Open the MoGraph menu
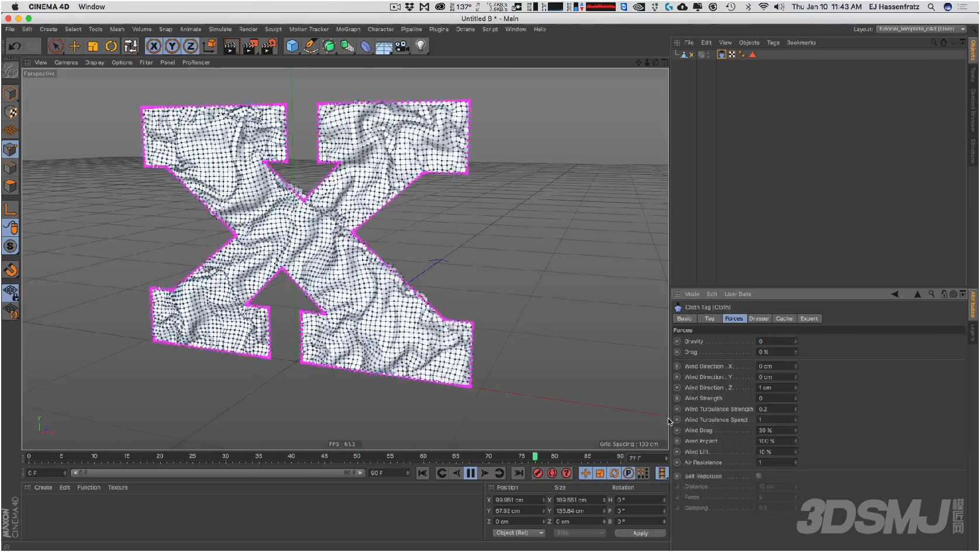 348,29
